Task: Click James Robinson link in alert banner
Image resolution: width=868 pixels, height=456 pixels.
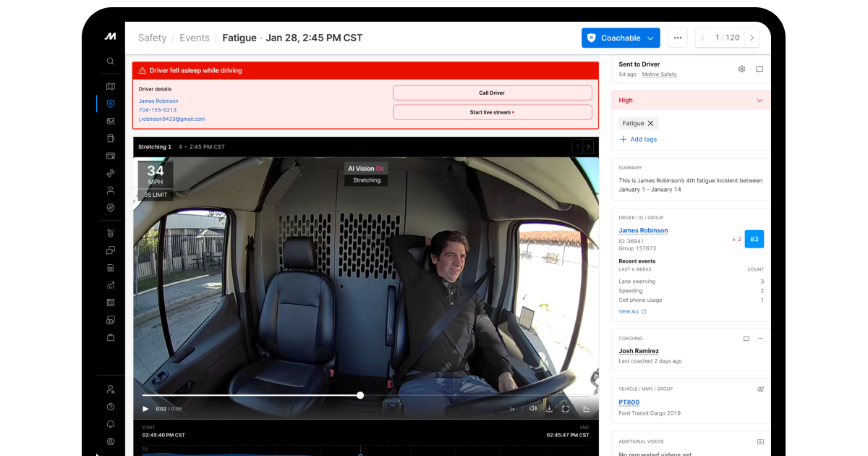Action: (158, 101)
